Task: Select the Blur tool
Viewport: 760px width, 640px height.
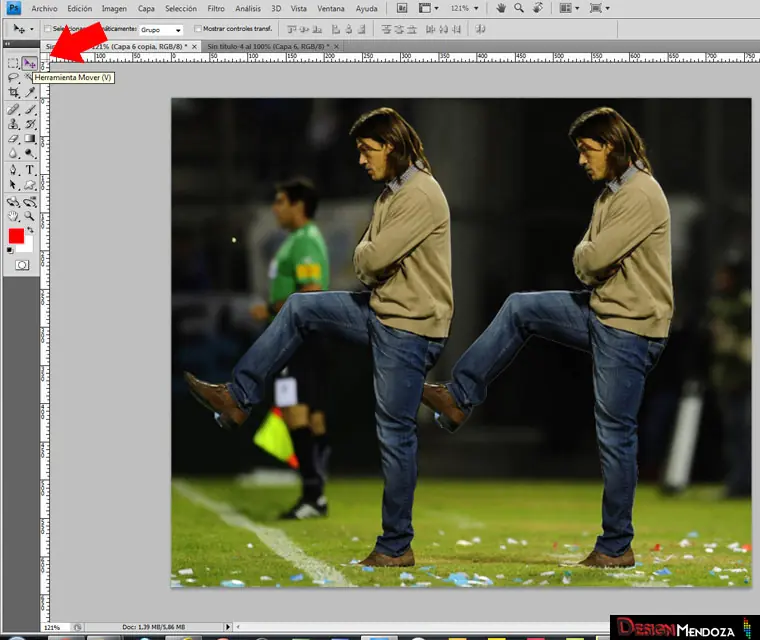Action: 13,154
